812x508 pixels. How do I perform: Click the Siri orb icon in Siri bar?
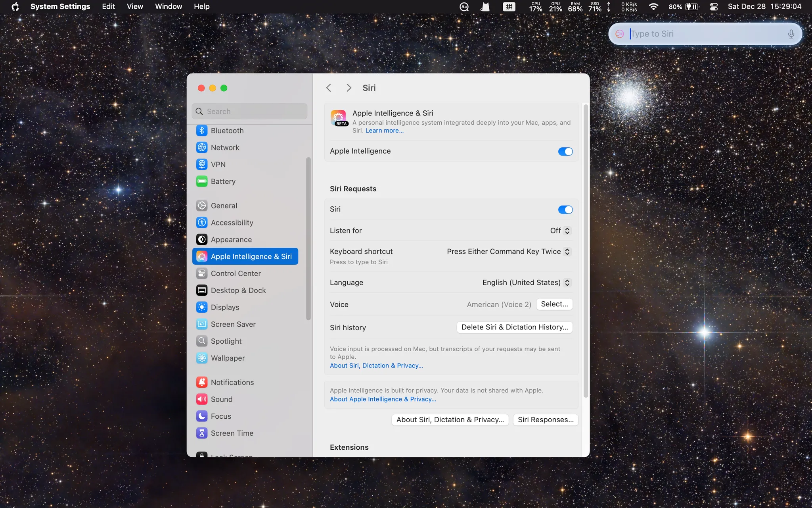coord(620,34)
